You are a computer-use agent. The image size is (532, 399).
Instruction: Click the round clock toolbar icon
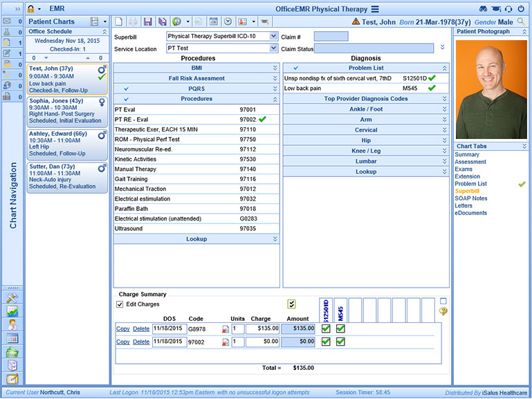coord(228,21)
